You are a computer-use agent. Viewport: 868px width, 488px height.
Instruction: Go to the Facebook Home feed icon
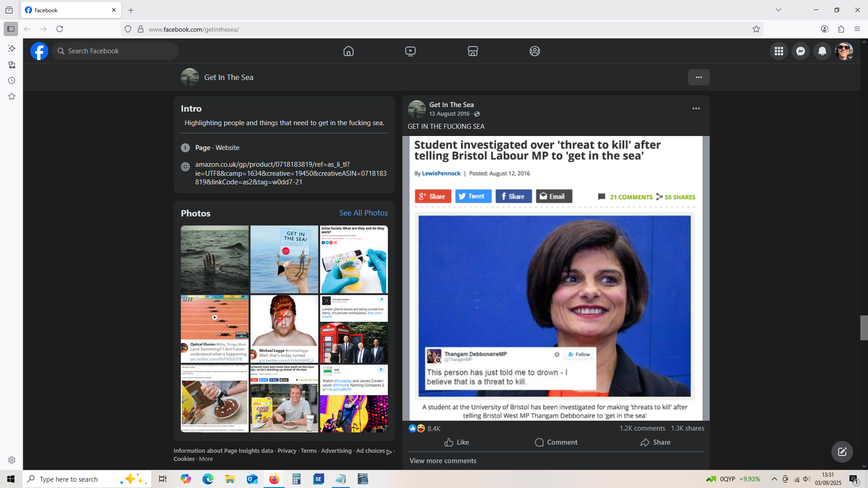click(x=349, y=51)
